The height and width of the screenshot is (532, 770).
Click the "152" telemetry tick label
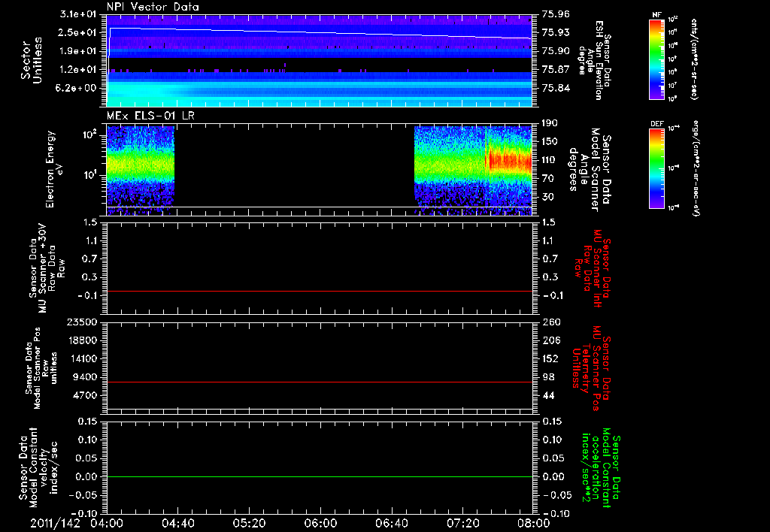pos(550,358)
